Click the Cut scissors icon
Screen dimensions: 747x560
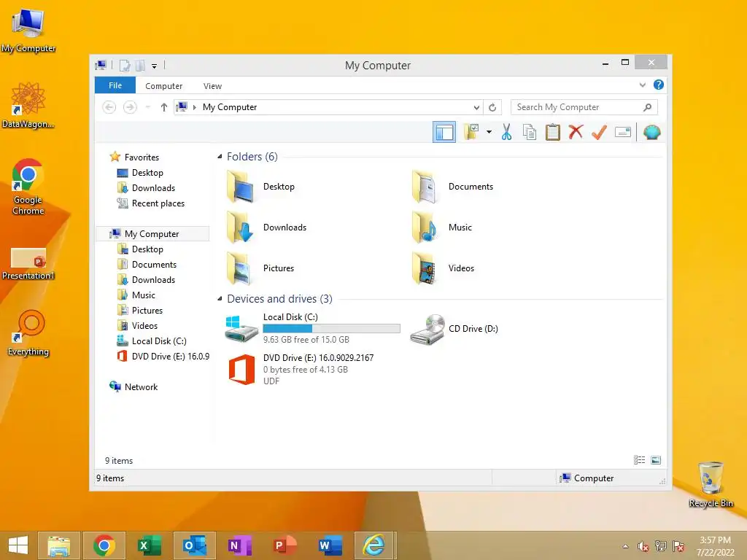(506, 132)
